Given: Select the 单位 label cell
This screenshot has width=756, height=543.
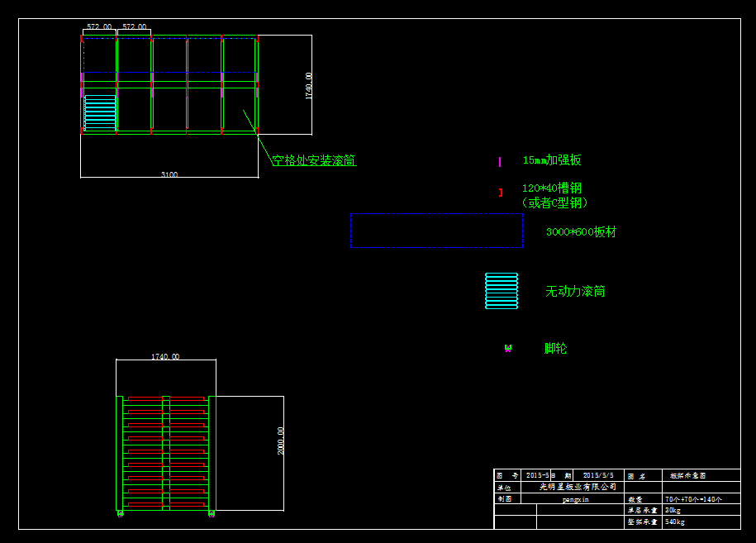Looking at the screenshot, I should point(504,488).
